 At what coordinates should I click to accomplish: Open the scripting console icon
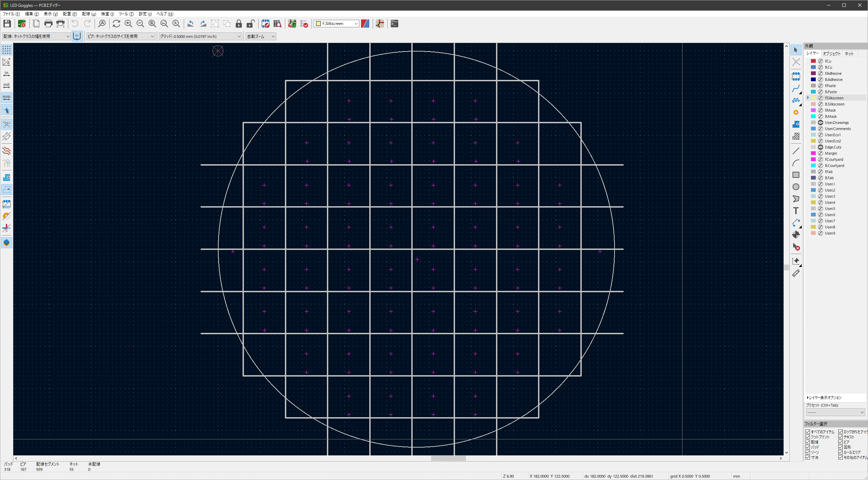(x=395, y=24)
